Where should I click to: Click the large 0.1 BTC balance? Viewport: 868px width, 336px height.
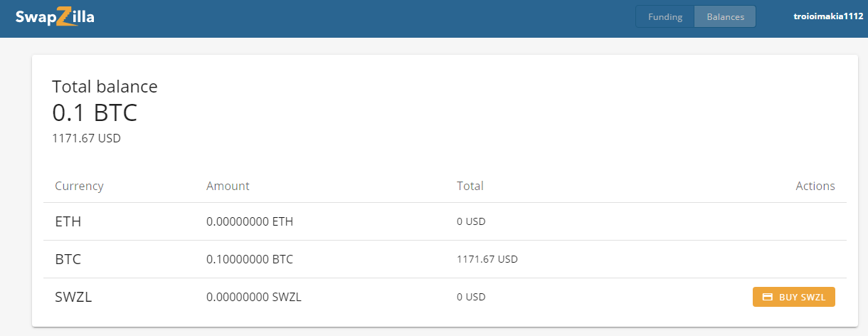(95, 112)
